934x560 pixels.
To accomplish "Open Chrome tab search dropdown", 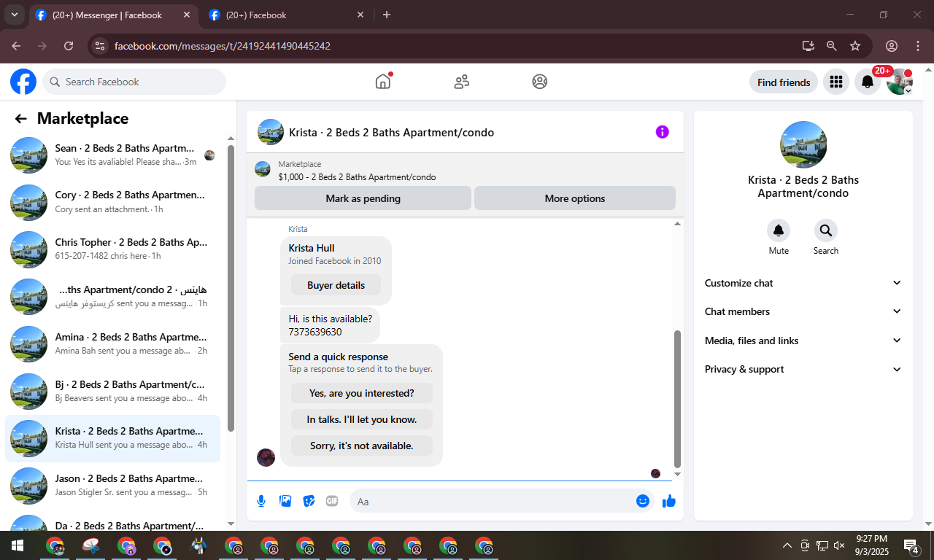I will click(x=14, y=15).
